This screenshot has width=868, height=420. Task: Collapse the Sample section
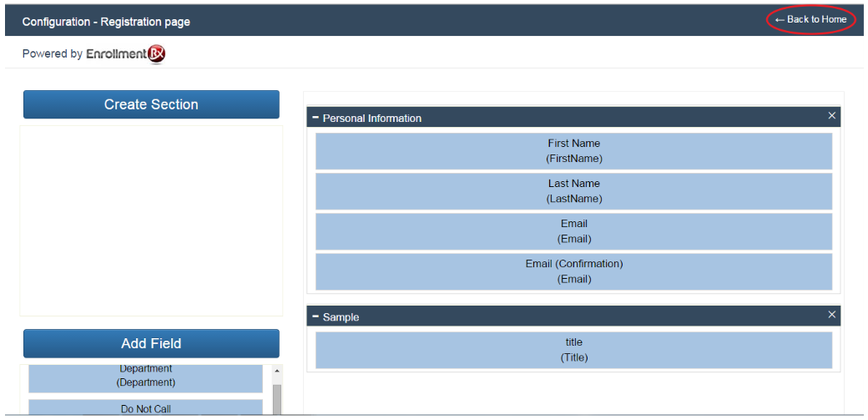tap(315, 316)
